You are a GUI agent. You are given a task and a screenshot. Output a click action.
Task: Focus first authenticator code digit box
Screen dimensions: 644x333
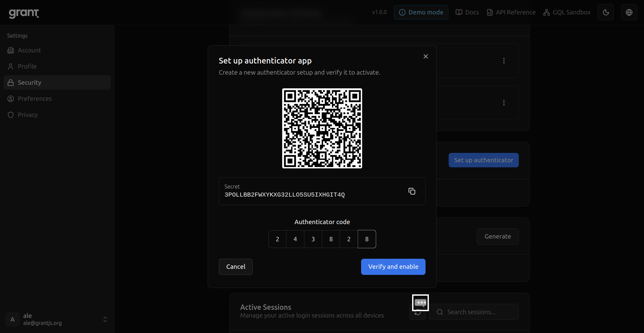point(278,239)
